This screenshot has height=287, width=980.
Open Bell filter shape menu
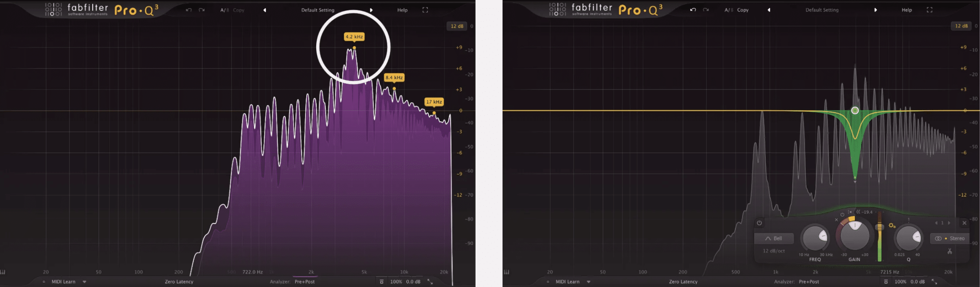click(774, 238)
